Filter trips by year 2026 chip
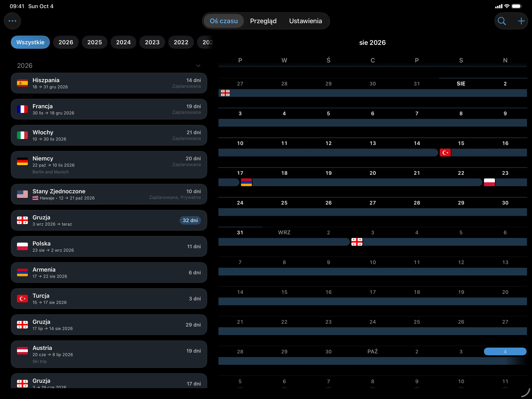The height and width of the screenshot is (399, 532). 66,42
